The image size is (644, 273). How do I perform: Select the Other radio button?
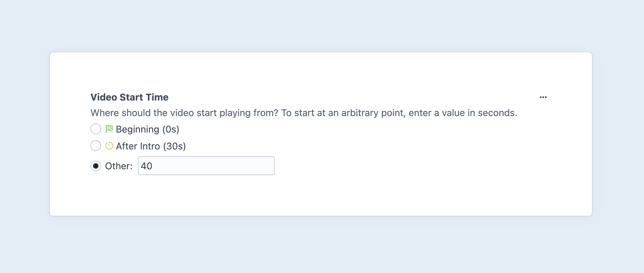pos(96,165)
